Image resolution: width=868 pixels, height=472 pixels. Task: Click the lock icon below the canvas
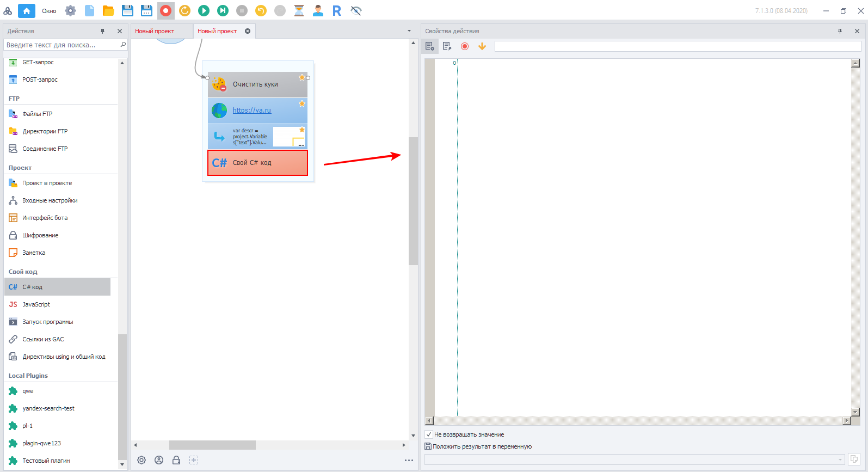(176, 460)
